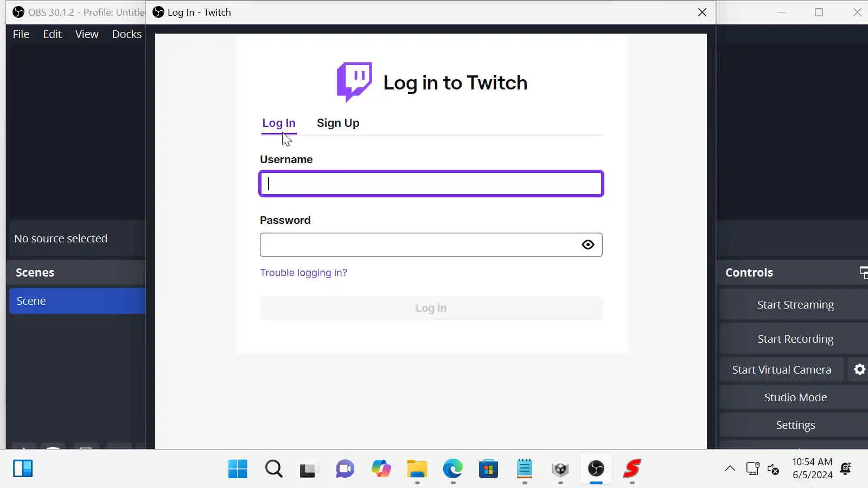Open Microsoft Edge from taskbar
Image resolution: width=868 pixels, height=488 pixels.
tap(453, 469)
